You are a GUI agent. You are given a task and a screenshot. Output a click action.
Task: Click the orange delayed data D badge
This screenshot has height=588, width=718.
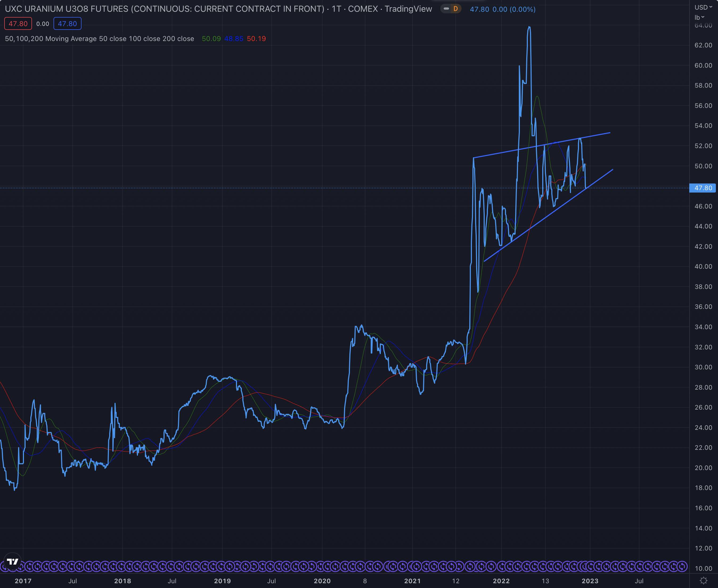pyautogui.click(x=455, y=9)
